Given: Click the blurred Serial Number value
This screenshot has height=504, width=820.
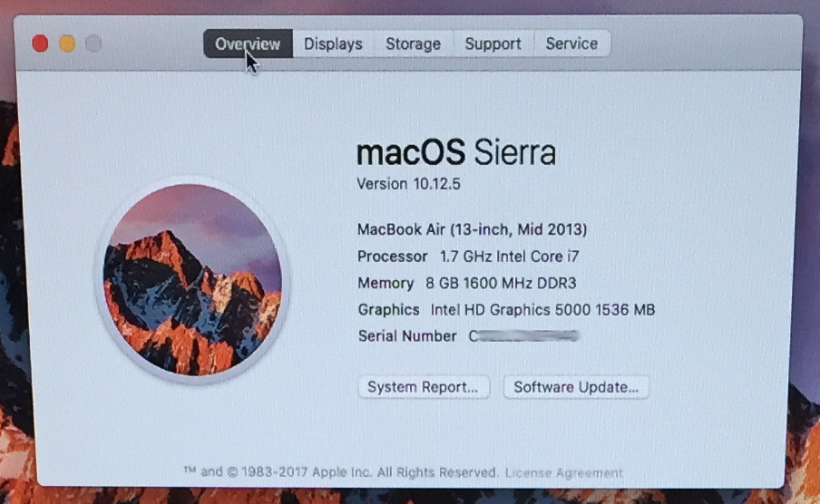Looking at the screenshot, I should [x=523, y=336].
